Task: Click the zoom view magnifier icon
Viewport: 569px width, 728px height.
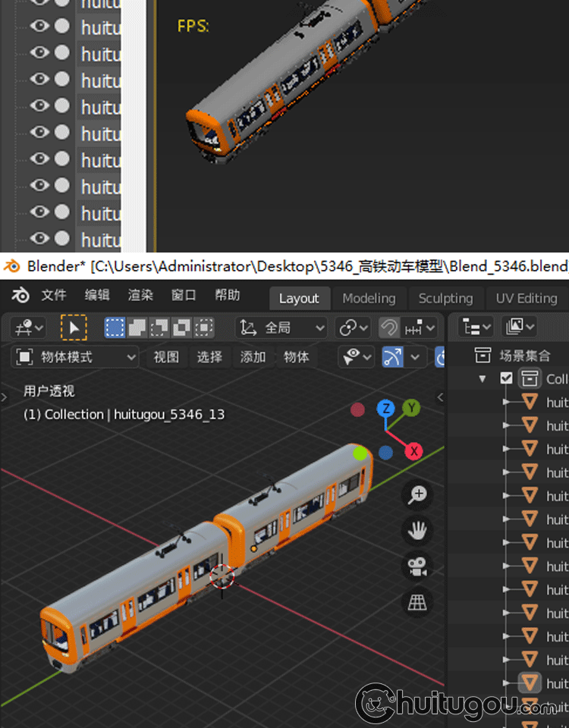Action: (x=417, y=495)
